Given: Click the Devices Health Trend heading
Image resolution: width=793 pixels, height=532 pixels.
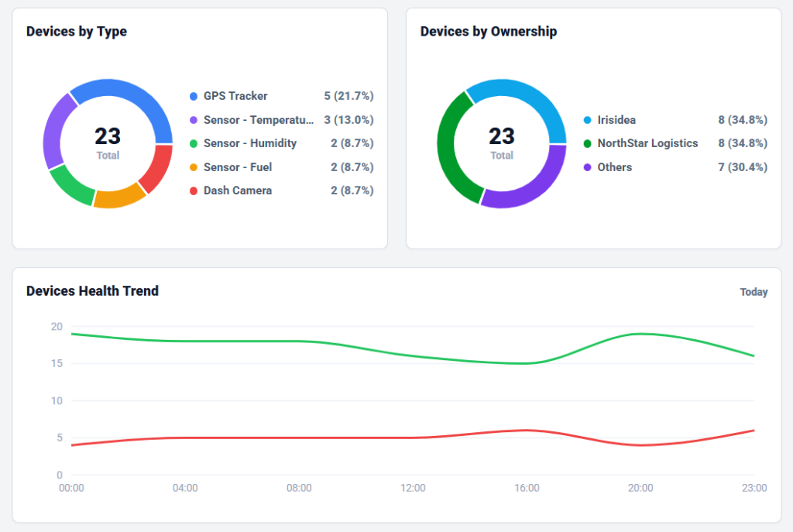Looking at the screenshot, I should [x=93, y=290].
